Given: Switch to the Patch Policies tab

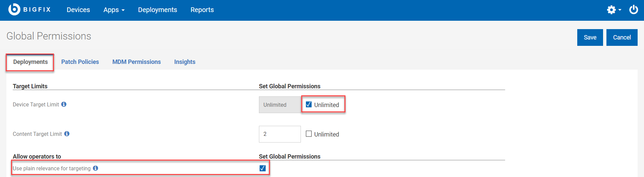Looking at the screenshot, I should point(80,62).
